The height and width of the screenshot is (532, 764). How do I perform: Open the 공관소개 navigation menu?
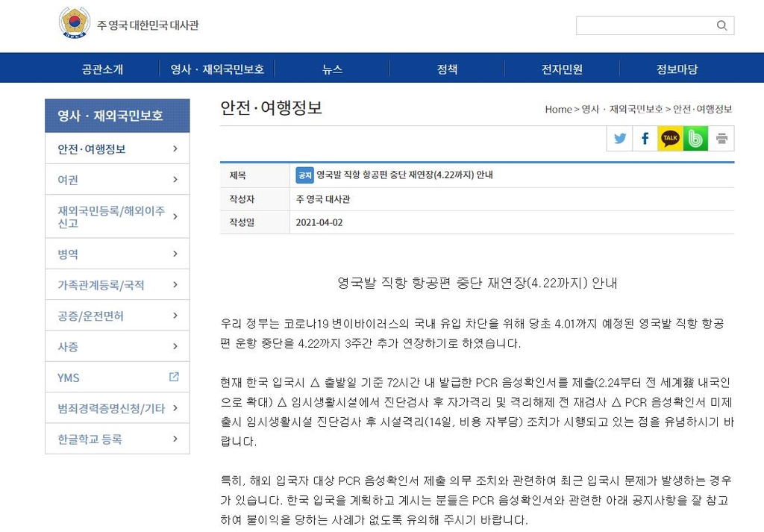(x=102, y=69)
